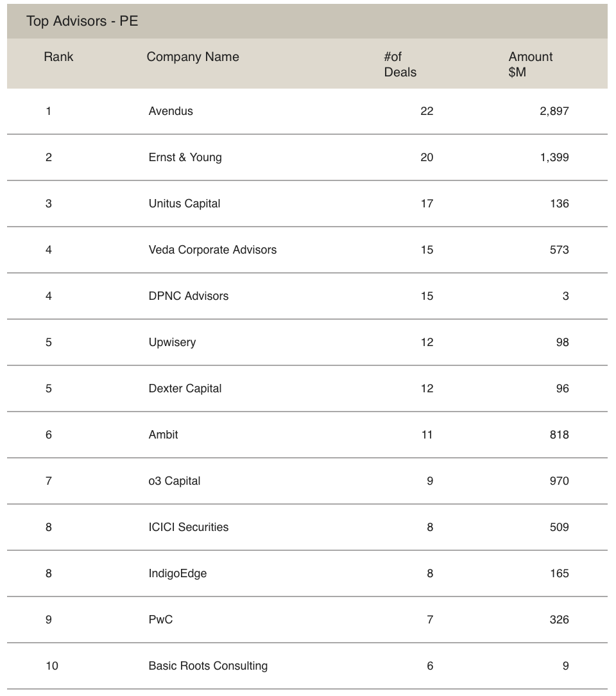Select the Avendus company name
The width and height of the screenshot is (616, 696).
pyautogui.click(x=171, y=111)
